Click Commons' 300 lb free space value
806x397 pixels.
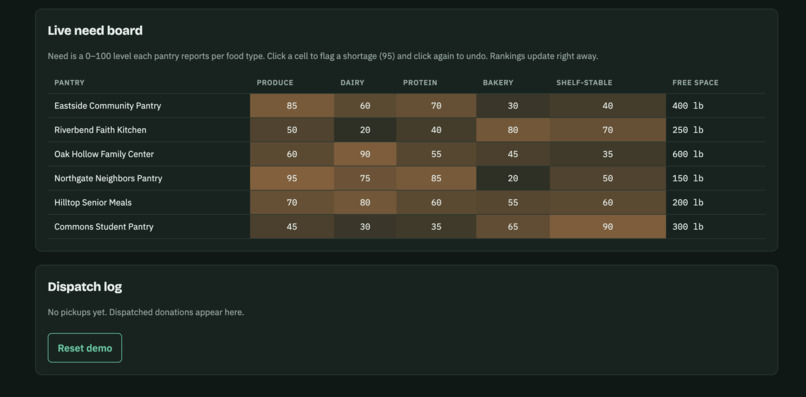pos(688,227)
